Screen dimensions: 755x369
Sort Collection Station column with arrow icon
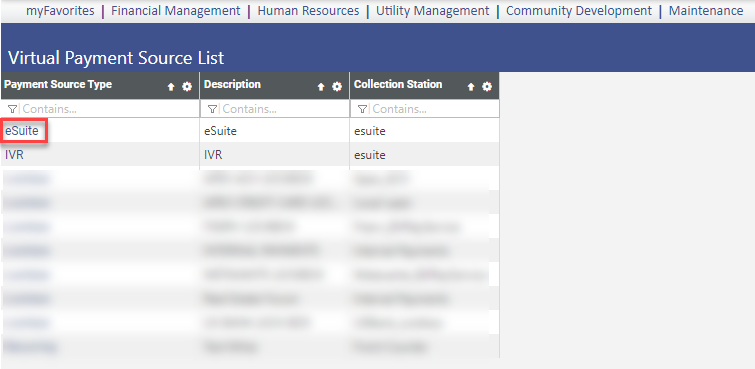(x=471, y=87)
